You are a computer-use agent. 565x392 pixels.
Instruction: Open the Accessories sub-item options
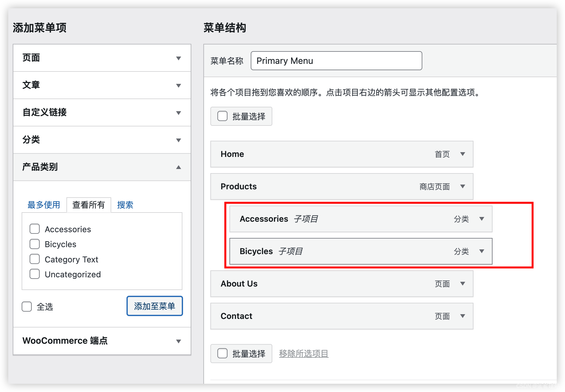click(x=482, y=219)
